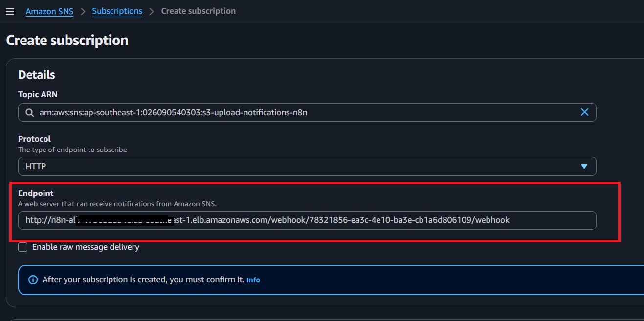Screen dimensions: 644x321
Task: Click the 'Endpoint' field label
Action: tap(36, 193)
